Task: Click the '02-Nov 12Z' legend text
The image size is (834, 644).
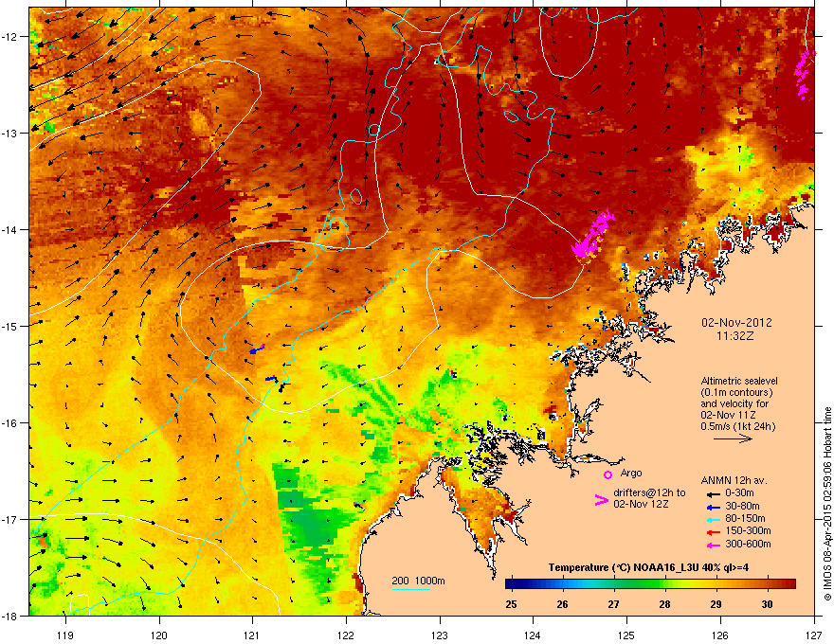Action: [x=641, y=504]
